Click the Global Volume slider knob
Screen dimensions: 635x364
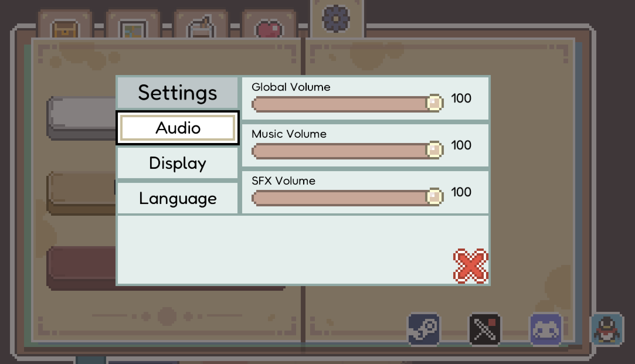(434, 103)
